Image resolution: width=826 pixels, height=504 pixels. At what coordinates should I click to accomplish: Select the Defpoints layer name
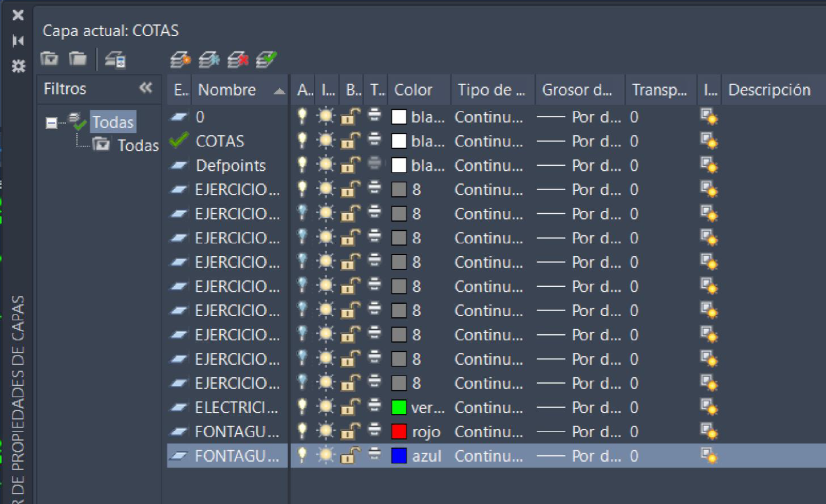[x=230, y=165]
